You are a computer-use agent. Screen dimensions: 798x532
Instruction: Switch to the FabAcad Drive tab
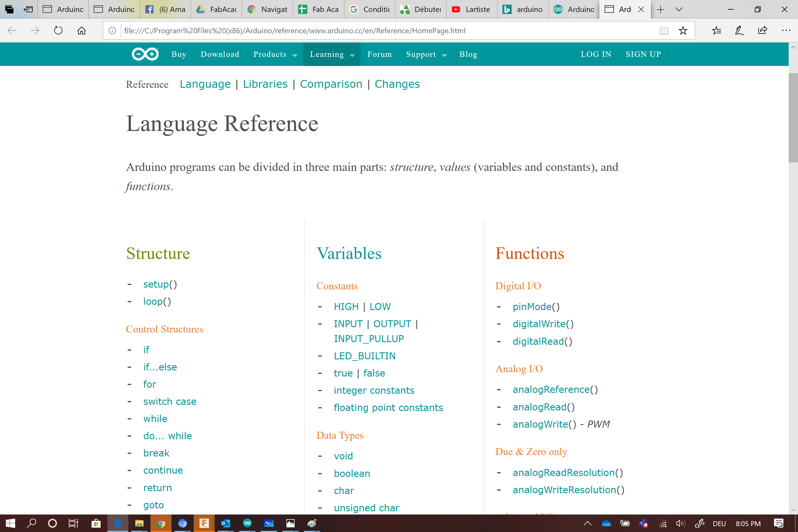[216, 10]
